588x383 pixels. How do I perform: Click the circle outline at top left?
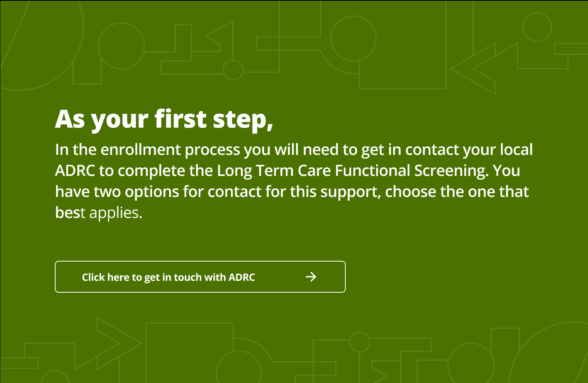click(121, 46)
